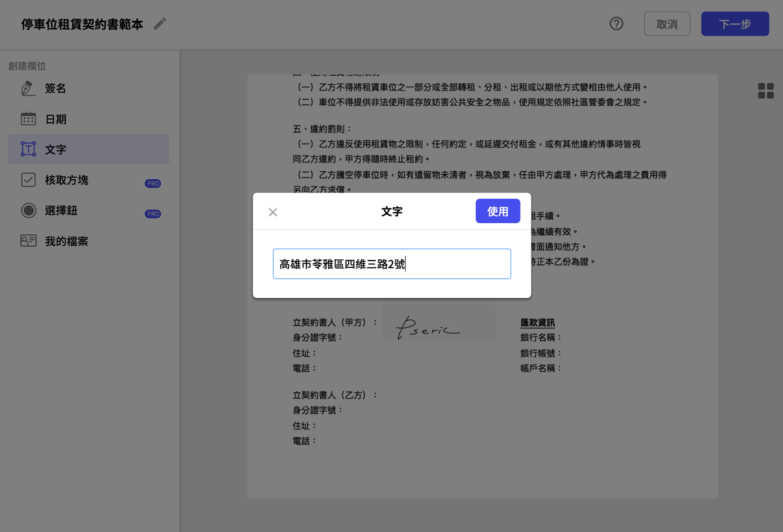This screenshot has height=532, width=783.
Task: Click the 日期 label in sidebar
Action: point(56,119)
